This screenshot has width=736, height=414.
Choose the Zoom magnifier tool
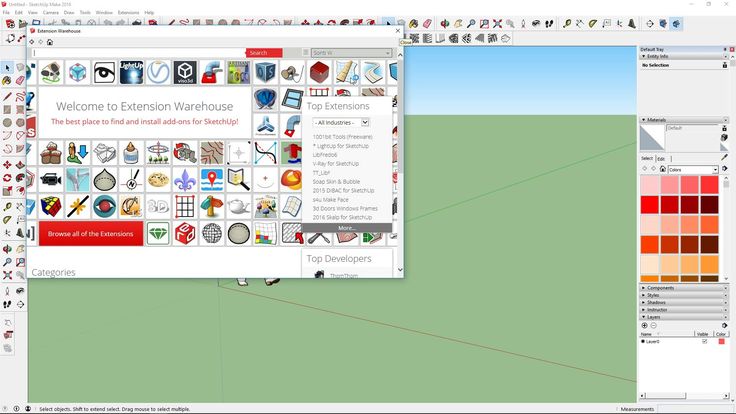click(471, 23)
